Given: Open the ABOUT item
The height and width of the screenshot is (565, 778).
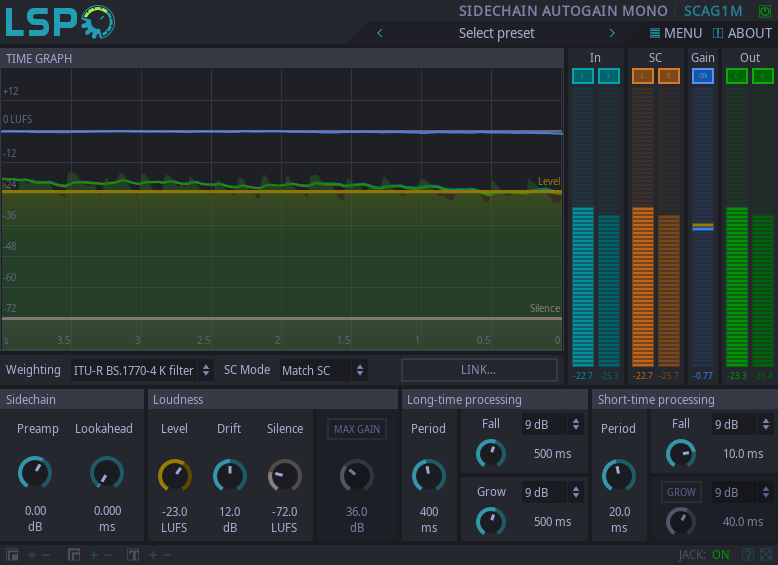Looking at the screenshot, I should click(x=742, y=33).
